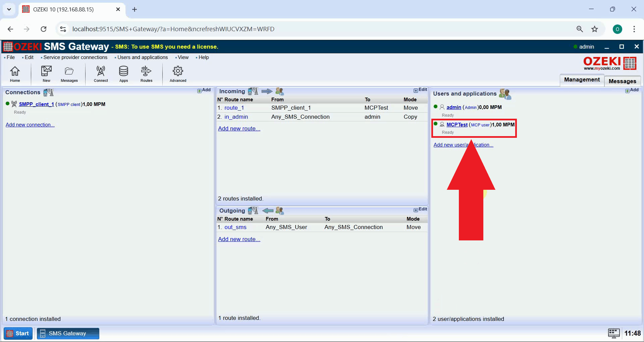Open the Advanced gear toolbar icon
The width and height of the screenshot is (644, 342).
(x=178, y=74)
